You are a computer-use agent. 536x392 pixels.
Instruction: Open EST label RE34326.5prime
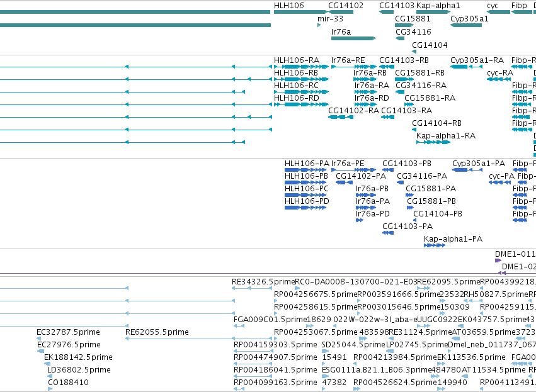point(263,282)
